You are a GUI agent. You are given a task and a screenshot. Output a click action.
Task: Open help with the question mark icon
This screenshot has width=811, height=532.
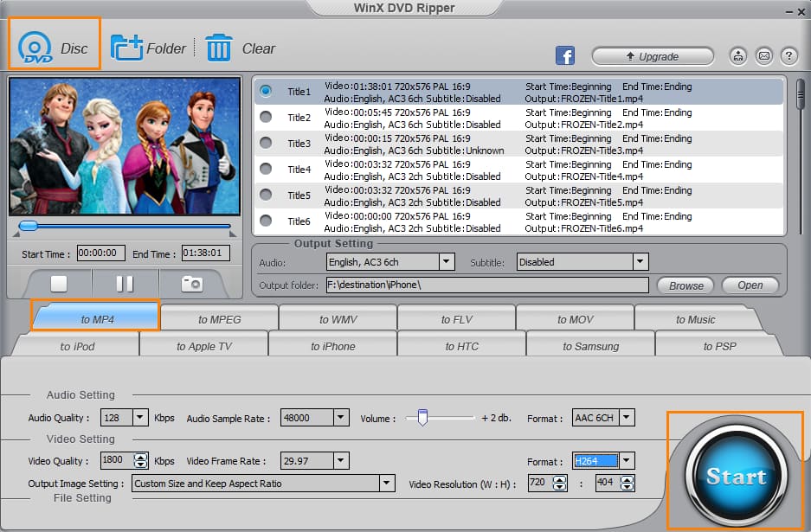[788, 55]
